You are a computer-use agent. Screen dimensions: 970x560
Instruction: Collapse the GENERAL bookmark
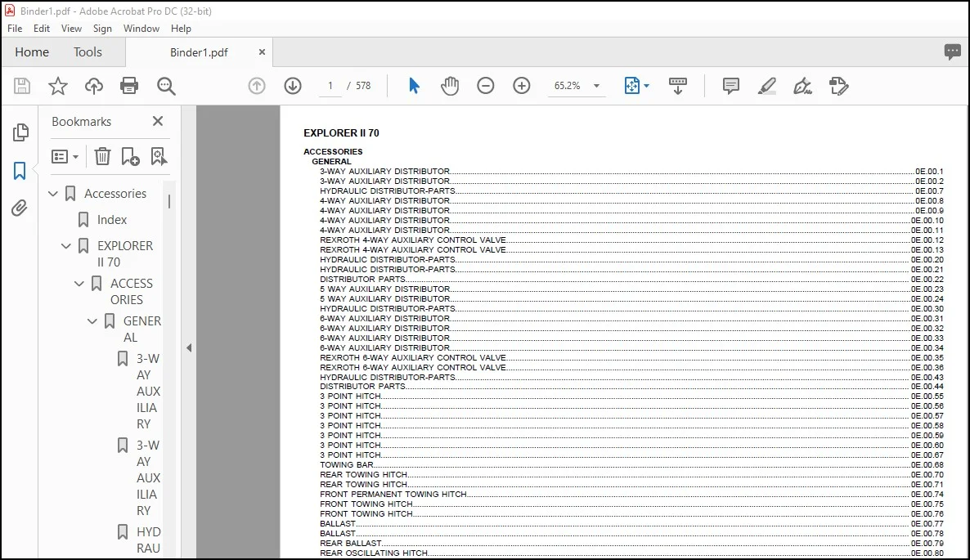pyautogui.click(x=92, y=321)
